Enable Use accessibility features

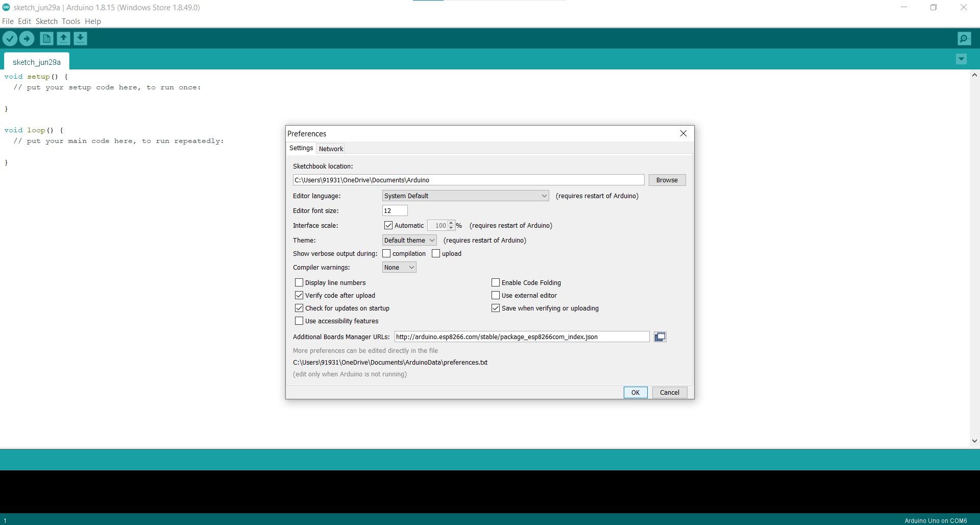point(299,321)
